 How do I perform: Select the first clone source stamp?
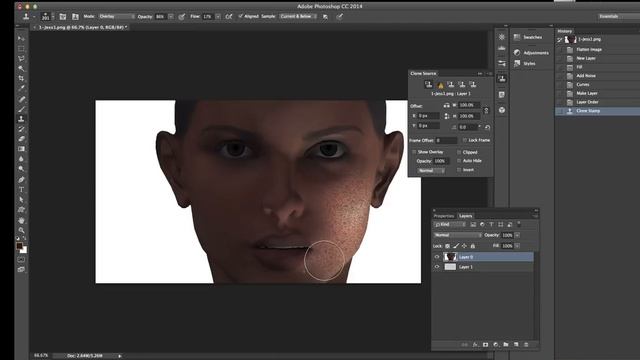pyautogui.click(x=429, y=84)
